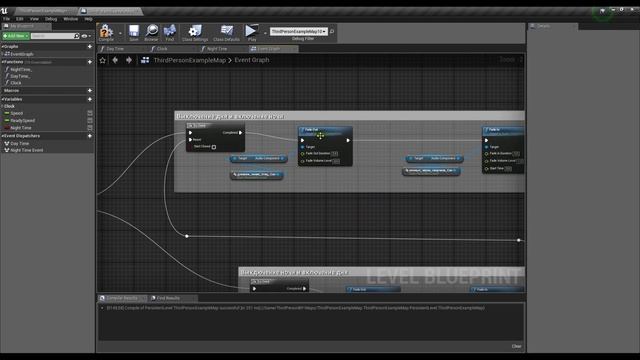Click the plus icon in Macros header

point(89,91)
